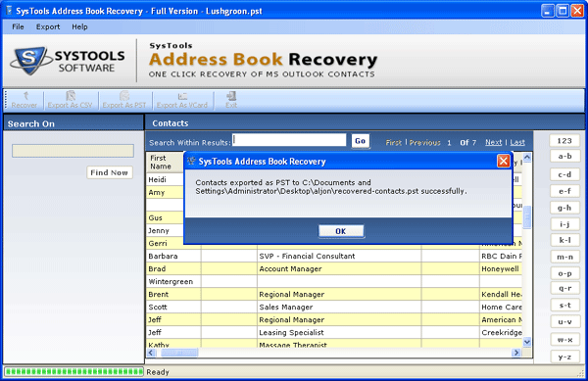Select the Brent contact row
This screenshot has width=588, height=381.
tap(334, 295)
